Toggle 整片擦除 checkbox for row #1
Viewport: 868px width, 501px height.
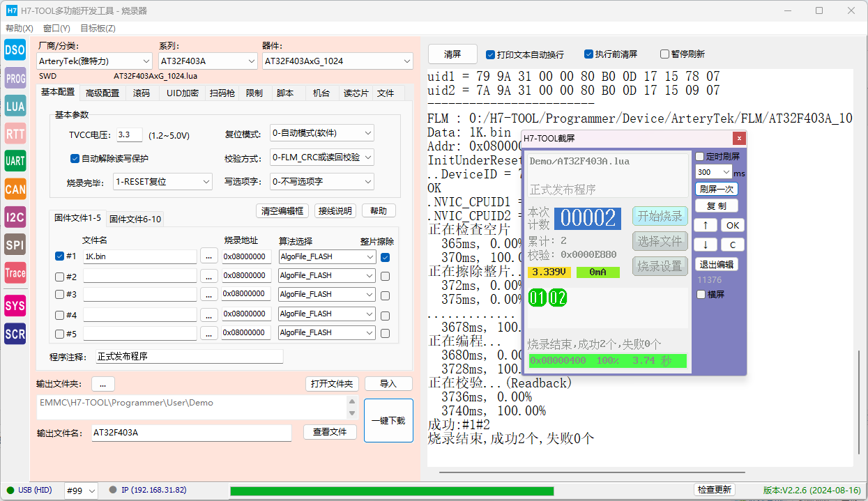click(x=385, y=257)
